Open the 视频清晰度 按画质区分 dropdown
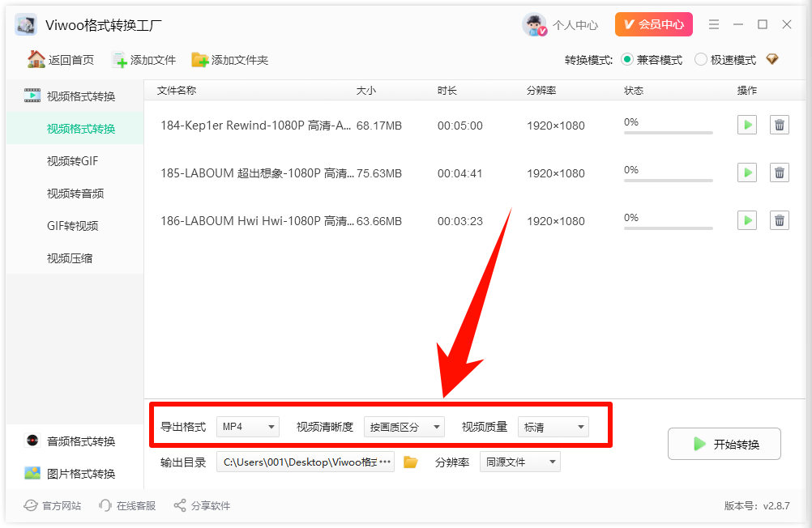Screen dimensions: 812x528 (x=404, y=427)
